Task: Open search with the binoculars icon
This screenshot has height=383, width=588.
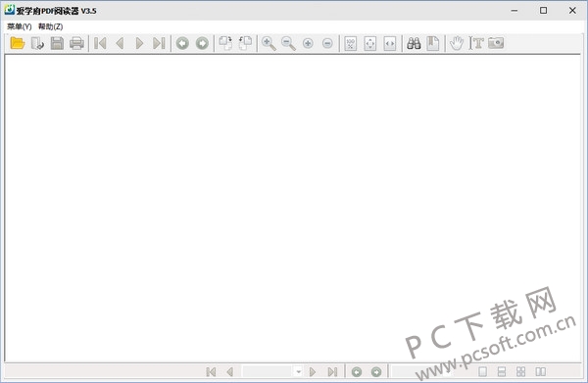Action: (414, 43)
